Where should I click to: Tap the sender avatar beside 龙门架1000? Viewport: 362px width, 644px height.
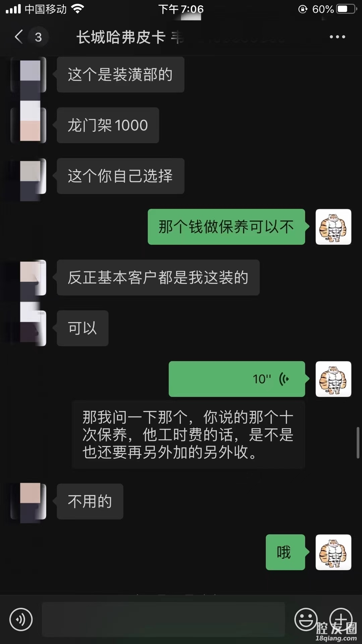(28, 125)
